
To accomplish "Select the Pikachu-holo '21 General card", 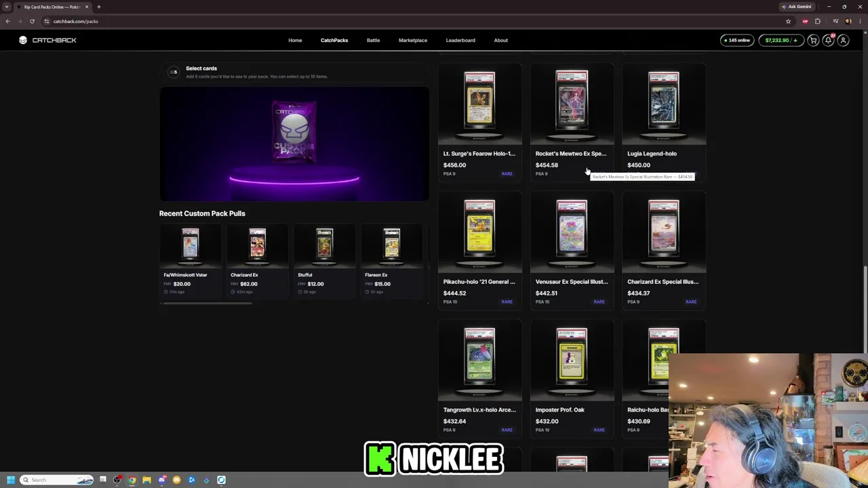I will click(x=479, y=251).
